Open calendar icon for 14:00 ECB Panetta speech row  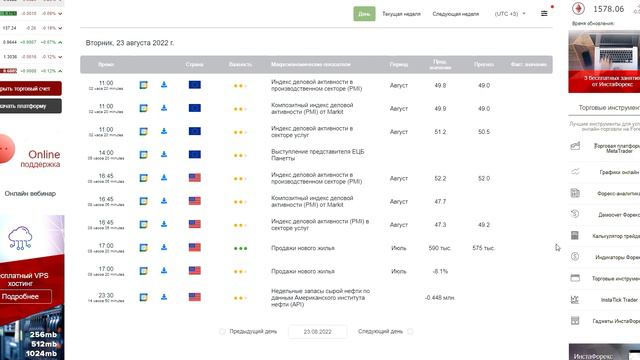coord(144,155)
